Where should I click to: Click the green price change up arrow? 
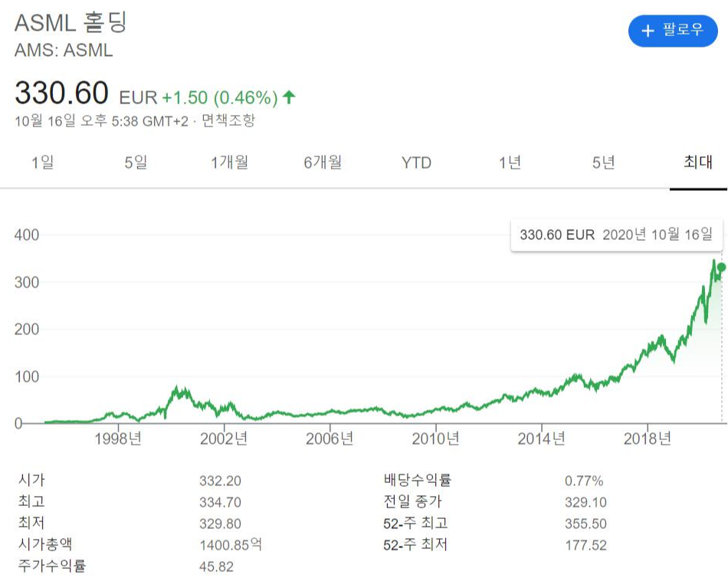click(x=289, y=97)
